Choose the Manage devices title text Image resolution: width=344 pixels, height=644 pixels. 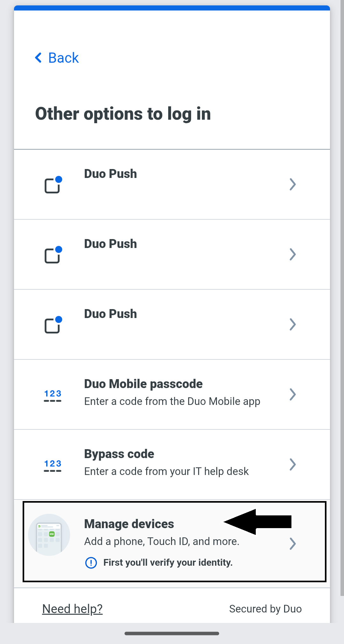pos(129,524)
